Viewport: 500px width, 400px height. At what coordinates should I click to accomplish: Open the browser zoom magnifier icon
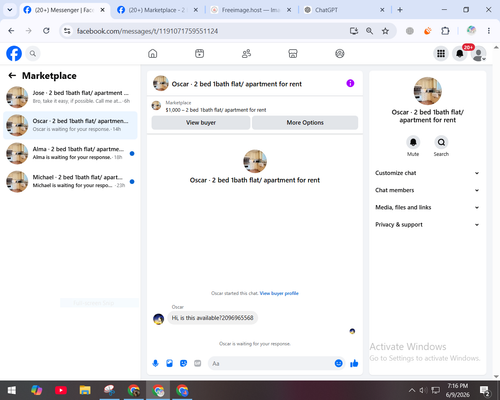(x=369, y=31)
